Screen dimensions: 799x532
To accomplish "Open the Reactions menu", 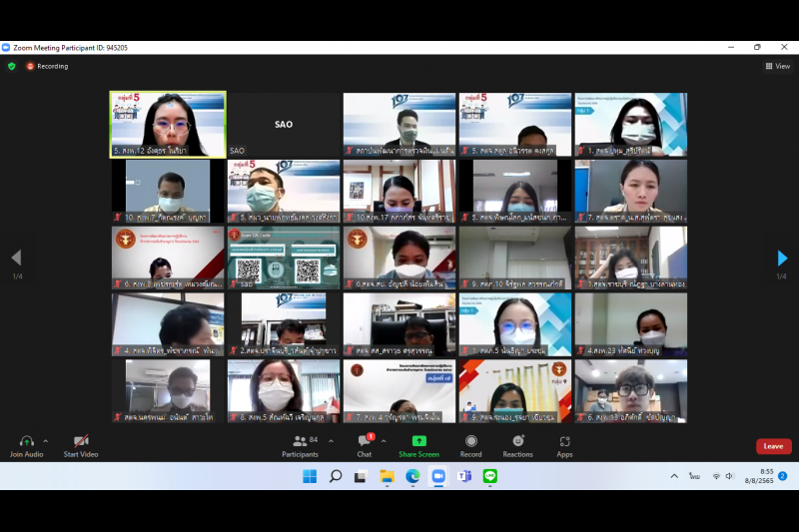I will (x=517, y=441).
